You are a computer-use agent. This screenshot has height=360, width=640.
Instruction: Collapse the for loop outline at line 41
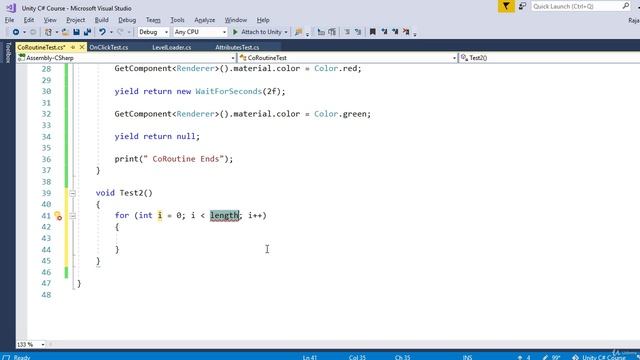(x=73, y=216)
